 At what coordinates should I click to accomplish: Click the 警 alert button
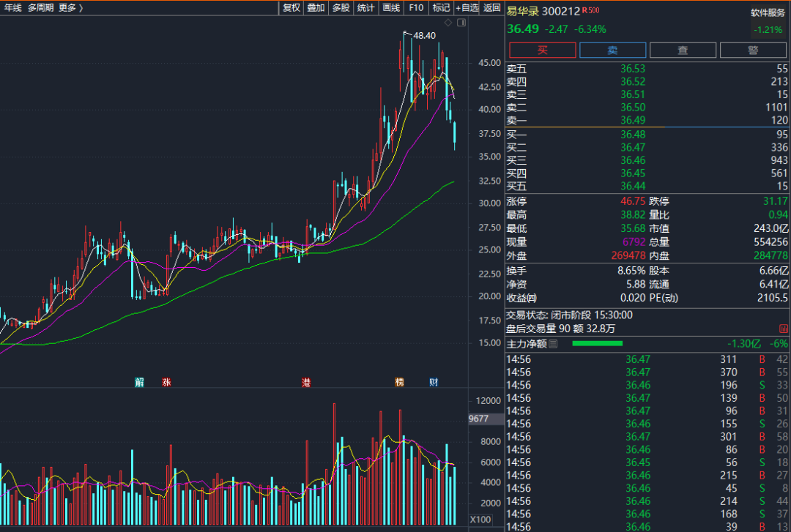coord(753,50)
